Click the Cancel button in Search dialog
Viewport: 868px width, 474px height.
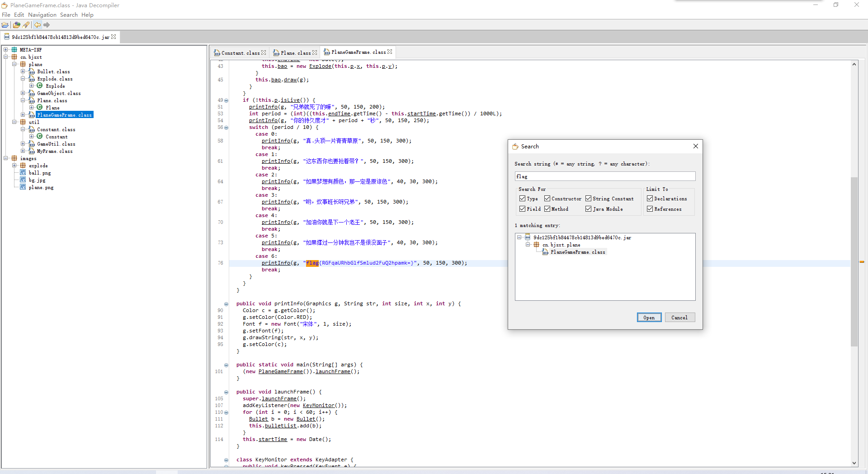[x=679, y=318]
